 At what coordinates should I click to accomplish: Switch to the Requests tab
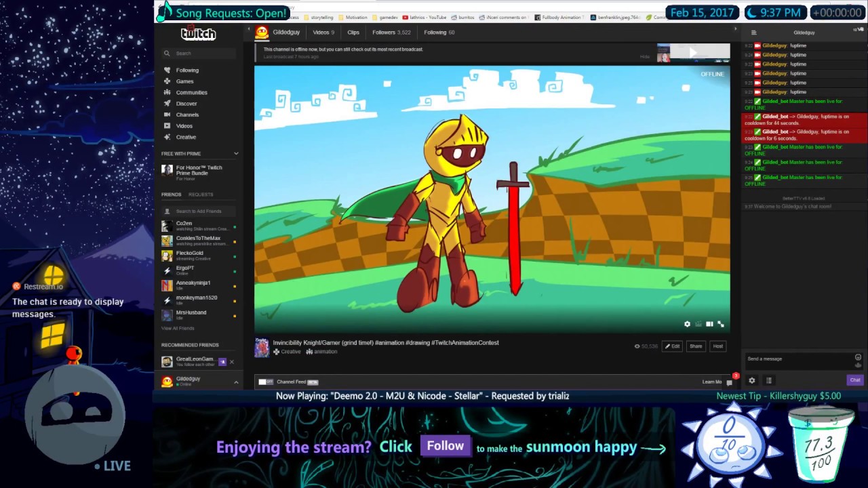pos(201,195)
